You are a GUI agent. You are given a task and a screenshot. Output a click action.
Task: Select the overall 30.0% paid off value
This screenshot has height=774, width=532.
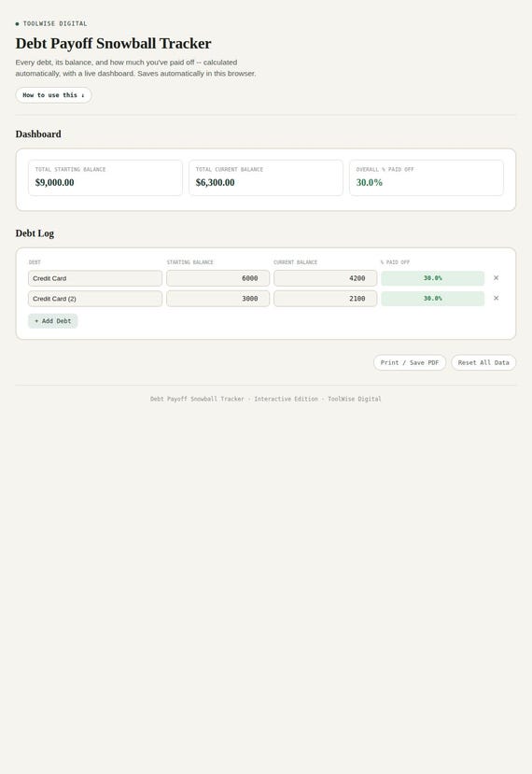[x=370, y=182]
